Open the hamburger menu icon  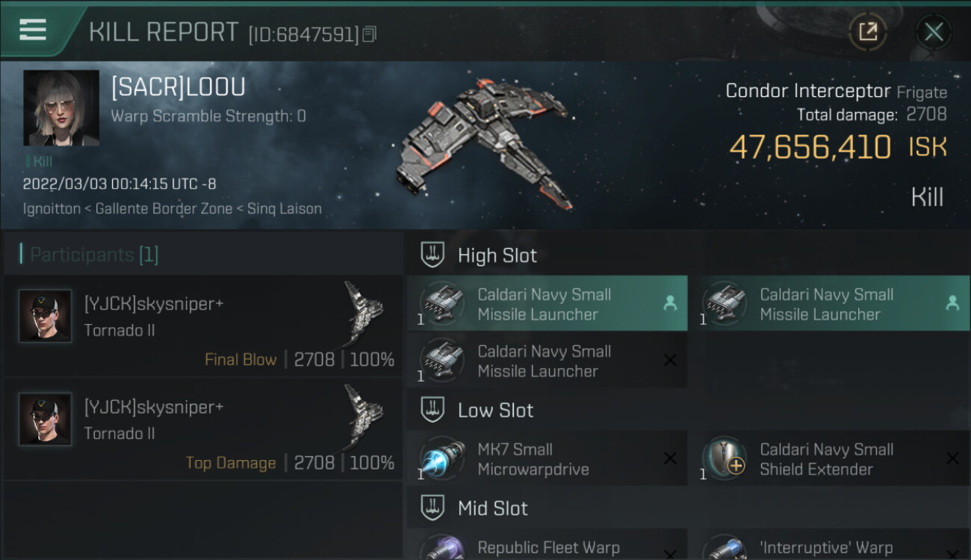33,30
